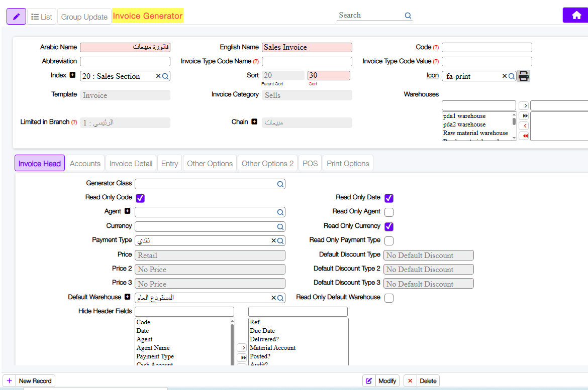Open the home page icon
This screenshot has width=588, height=390.
576,16
